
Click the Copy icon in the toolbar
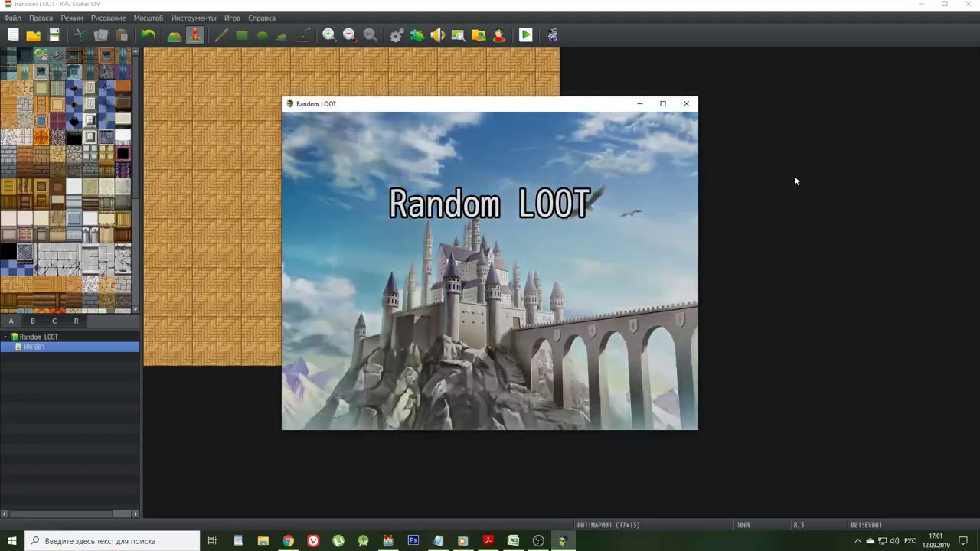100,34
